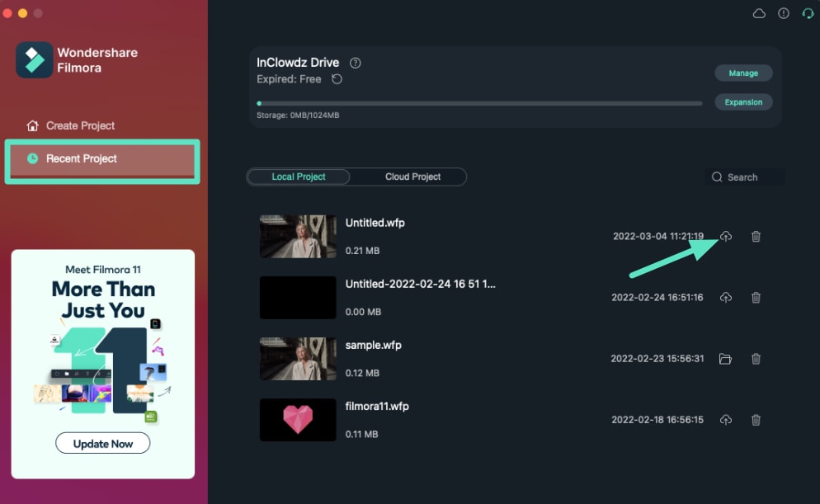Click the Expansion button
The height and width of the screenshot is (504, 820).
click(743, 102)
